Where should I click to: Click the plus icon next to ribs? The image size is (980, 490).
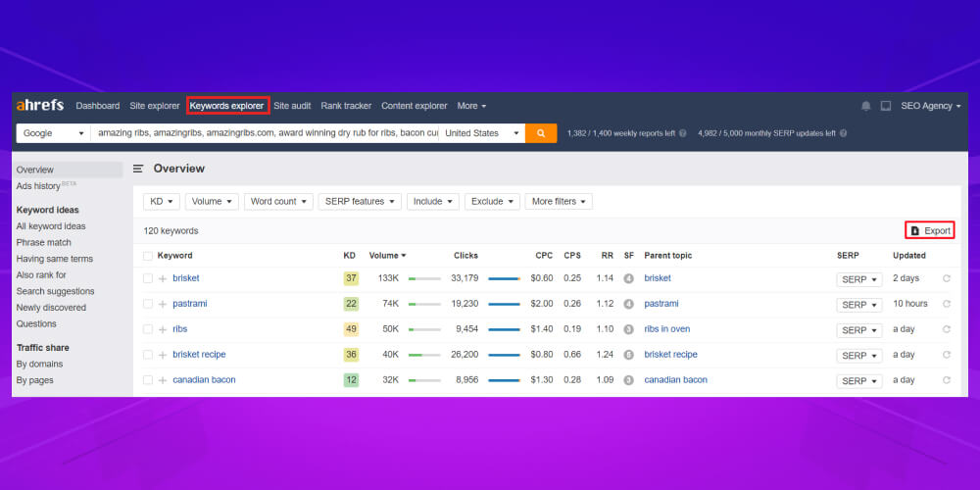[x=163, y=329]
